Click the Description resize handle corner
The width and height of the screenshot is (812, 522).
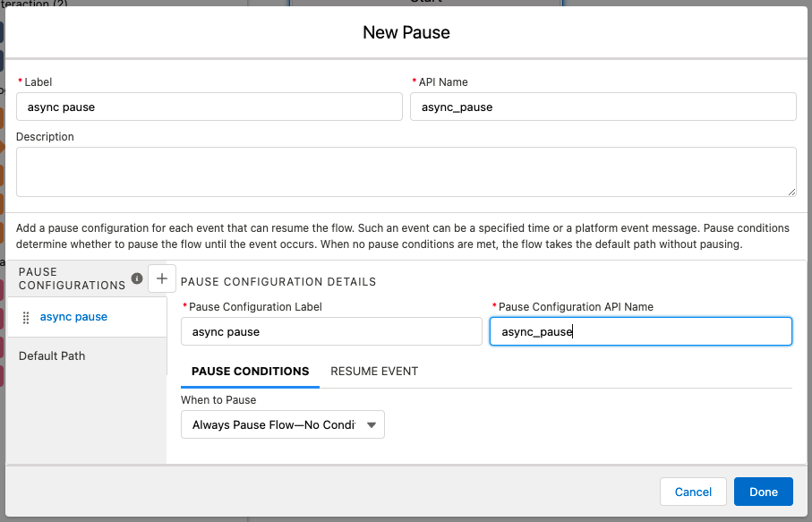(x=791, y=193)
